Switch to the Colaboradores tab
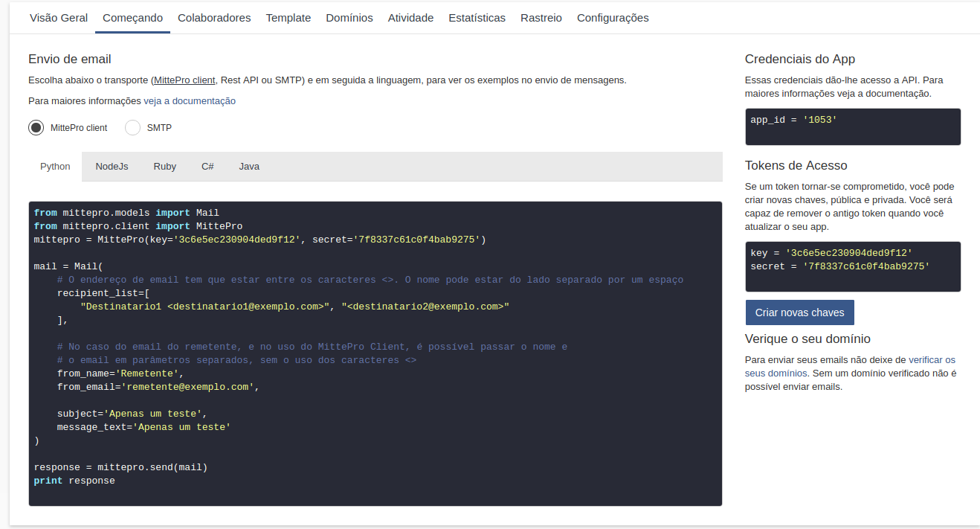The image size is (980, 529). (x=214, y=18)
